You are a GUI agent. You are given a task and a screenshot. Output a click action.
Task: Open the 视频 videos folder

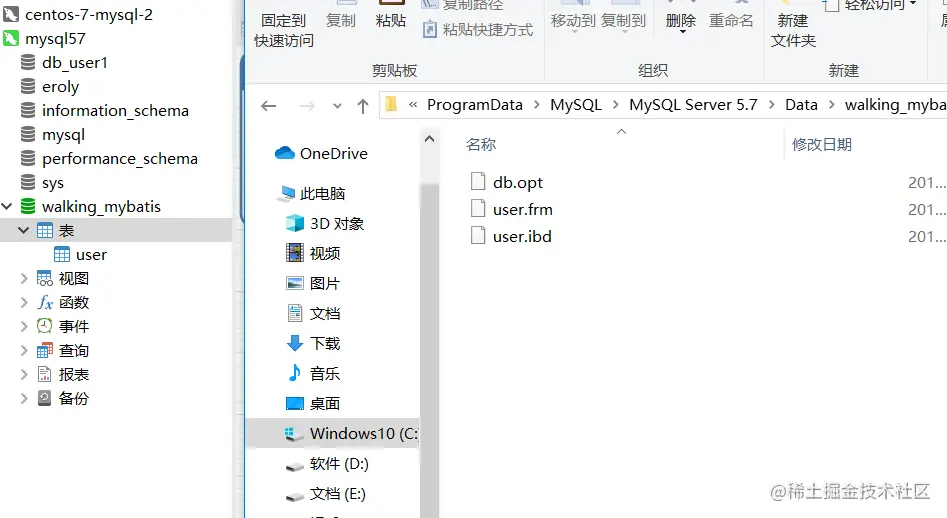point(325,253)
